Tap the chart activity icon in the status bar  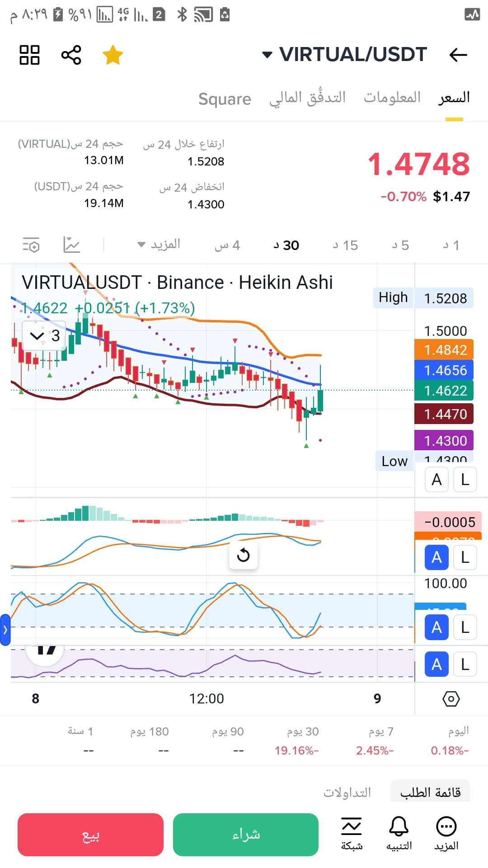(x=472, y=14)
